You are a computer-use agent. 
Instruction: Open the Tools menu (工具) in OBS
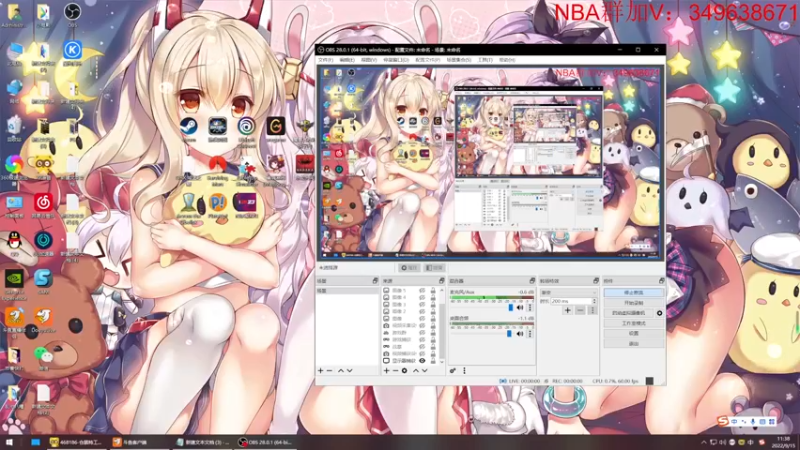(485, 60)
